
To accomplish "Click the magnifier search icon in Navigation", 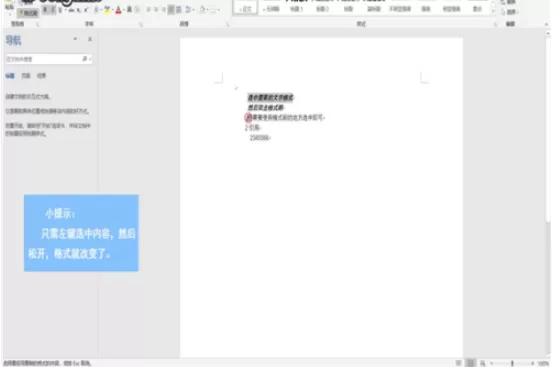I will point(86,59).
